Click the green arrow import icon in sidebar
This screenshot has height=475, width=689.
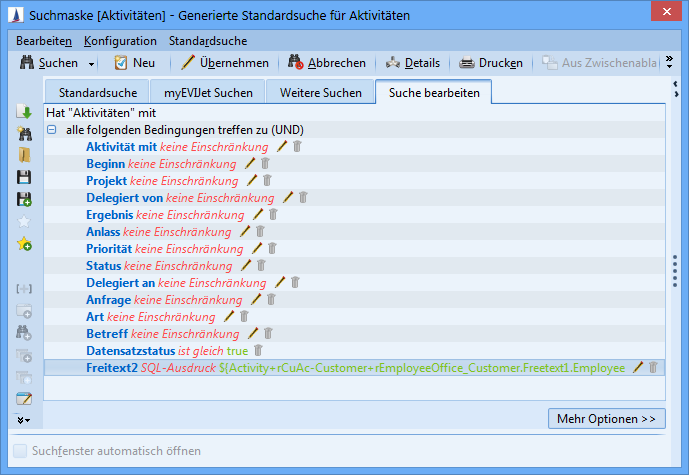pyautogui.click(x=25, y=112)
